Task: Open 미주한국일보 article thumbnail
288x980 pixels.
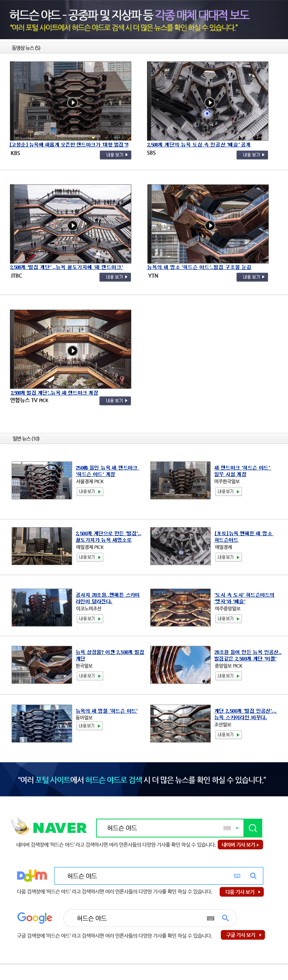Action: click(x=180, y=480)
